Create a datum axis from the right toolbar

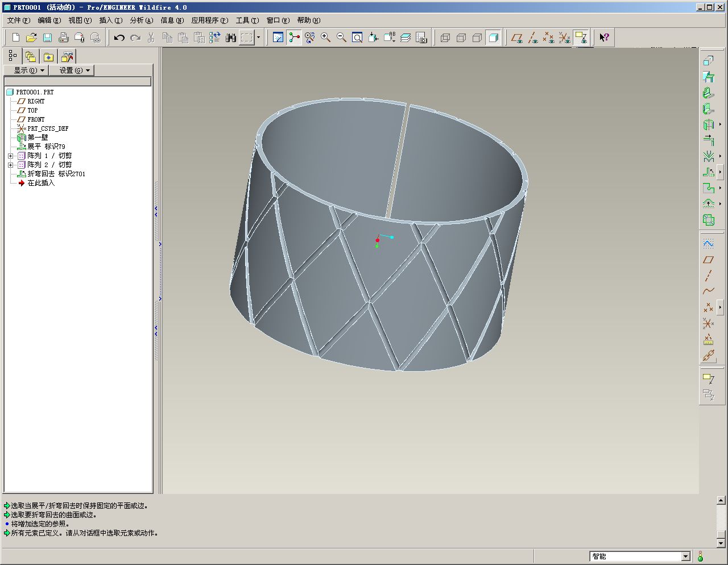click(708, 276)
